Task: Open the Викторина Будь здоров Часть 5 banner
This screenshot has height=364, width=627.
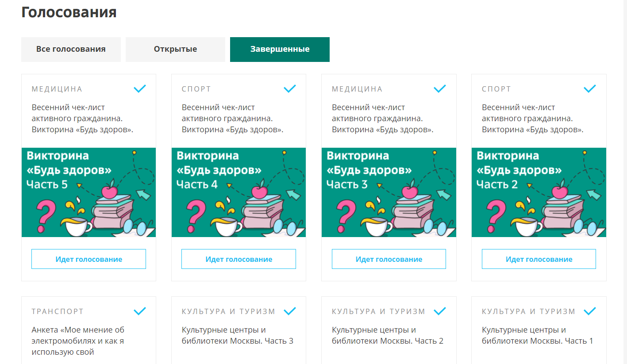Action: pyautogui.click(x=88, y=192)
